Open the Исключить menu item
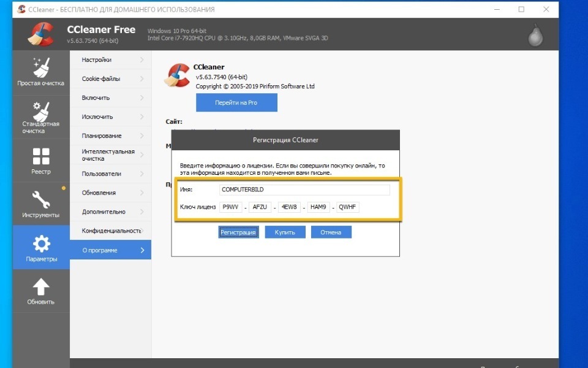Viewport: 588px width, 368px height. click(111, 117)
